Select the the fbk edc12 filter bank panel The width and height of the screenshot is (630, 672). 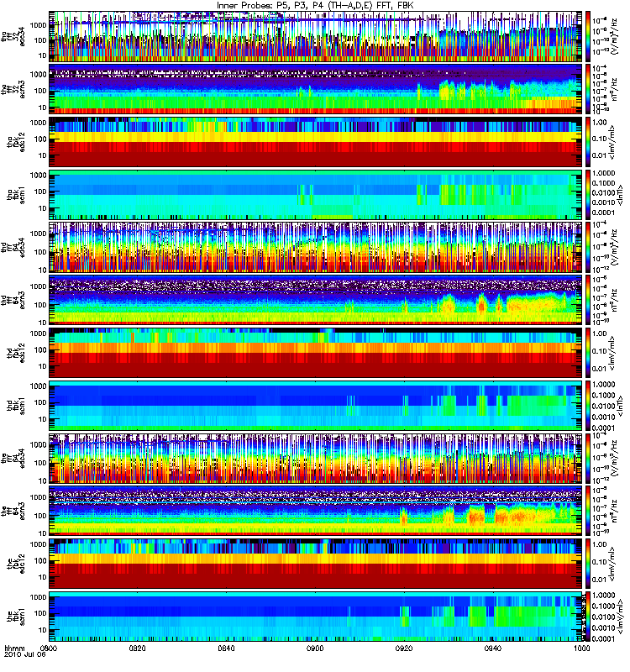point(315,564)
